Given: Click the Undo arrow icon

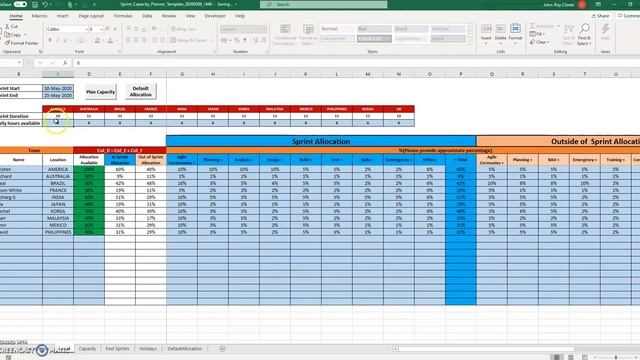Looking at the screenshot, I should click(x=45, y=4).
